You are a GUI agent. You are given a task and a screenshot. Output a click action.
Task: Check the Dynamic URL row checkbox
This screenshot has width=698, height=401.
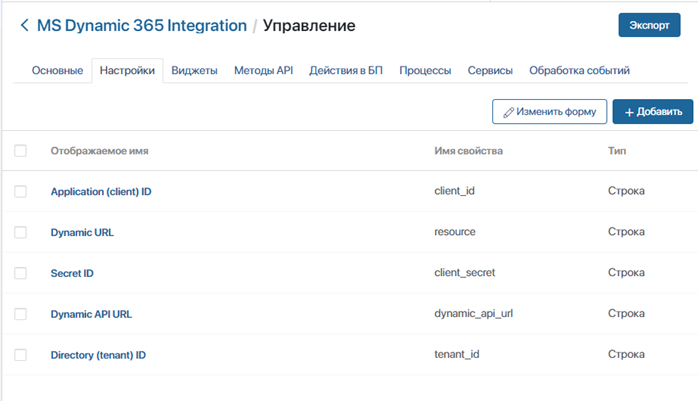(20, 232)
